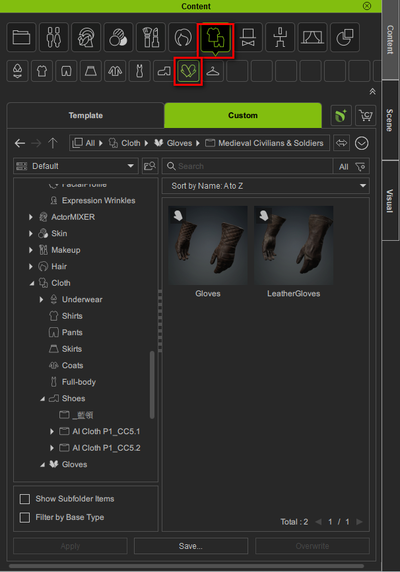Click Cloth in the breadcrumb path

click(x=131, y=143)
